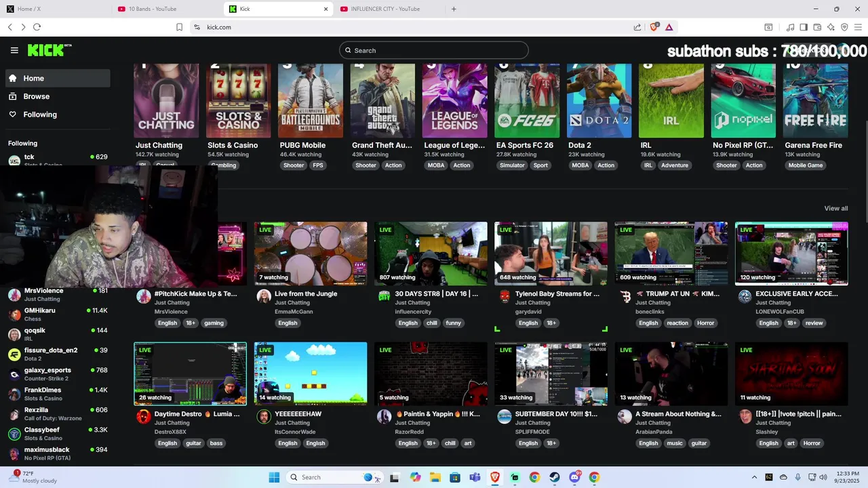868x488 pixels.
Task: Click the Just Chatting category title
Action: click(x=159, y=145)
